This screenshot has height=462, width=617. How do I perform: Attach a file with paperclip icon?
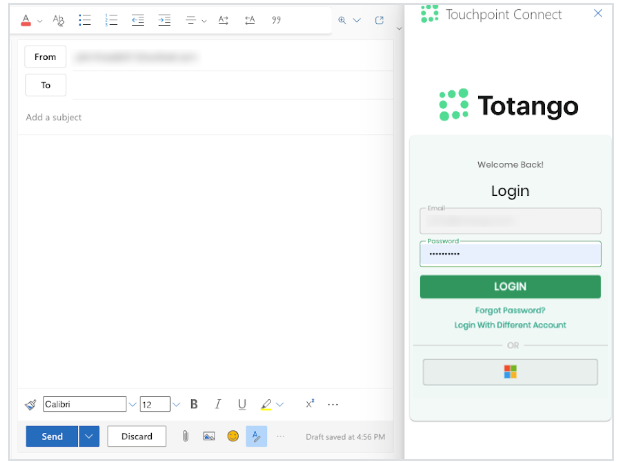185,436
